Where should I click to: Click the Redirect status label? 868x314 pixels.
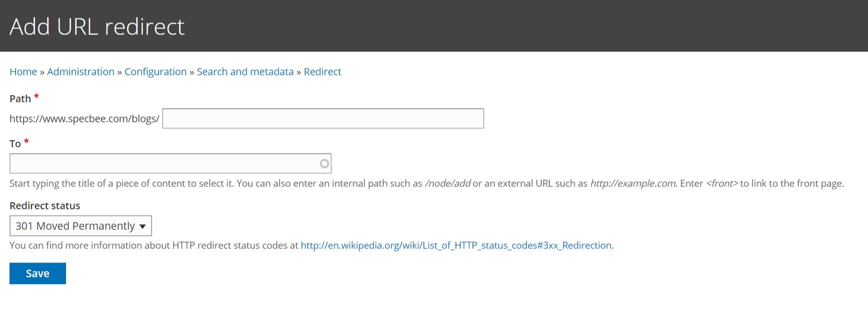tap(45, 205)
